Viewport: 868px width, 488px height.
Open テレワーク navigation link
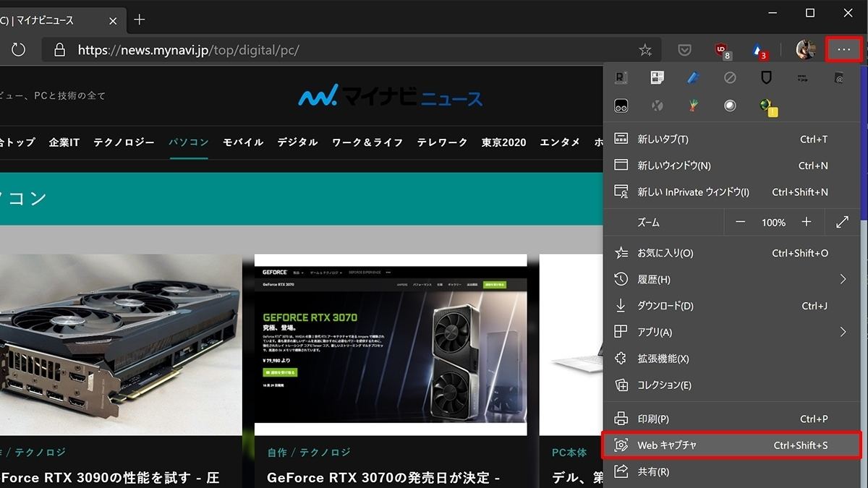tap(443, 142)
